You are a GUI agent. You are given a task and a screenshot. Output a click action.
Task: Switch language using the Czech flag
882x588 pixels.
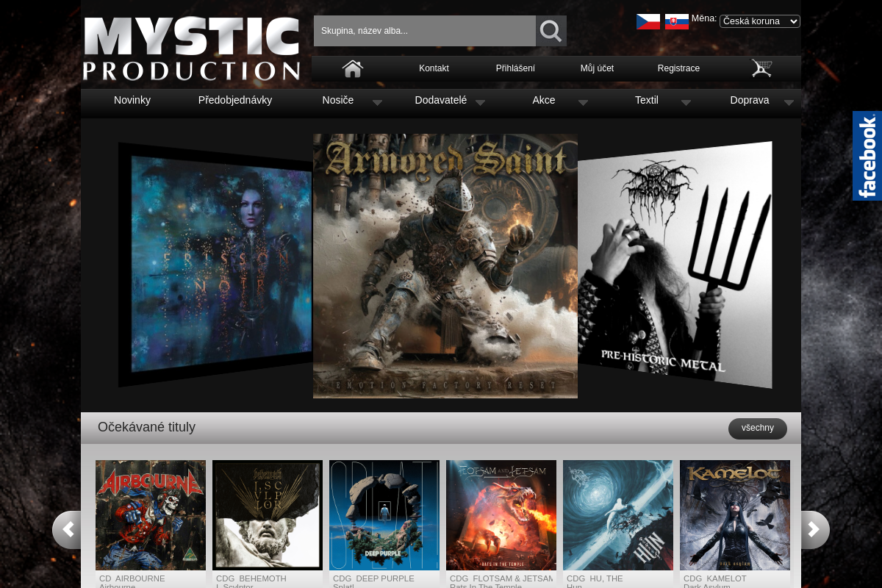648,21
